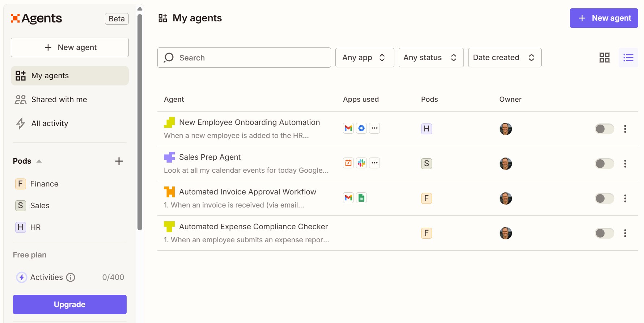Viewport: 644px width, 323px height.
Task: Open My agents in sidebar
Action: point(70,76)
